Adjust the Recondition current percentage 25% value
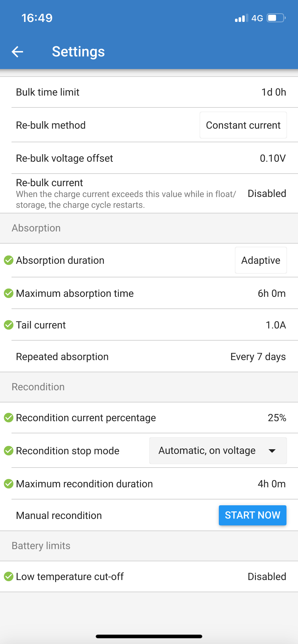298x644 pixels. [277, 418]
